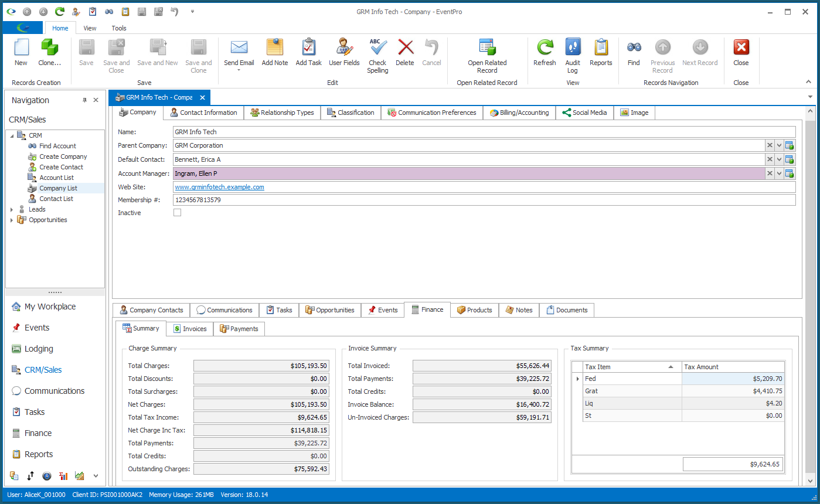The width and height of the screenshot is (820, 504).
Task: Click the Clone record icon
Action: click(x=49, y=47)
